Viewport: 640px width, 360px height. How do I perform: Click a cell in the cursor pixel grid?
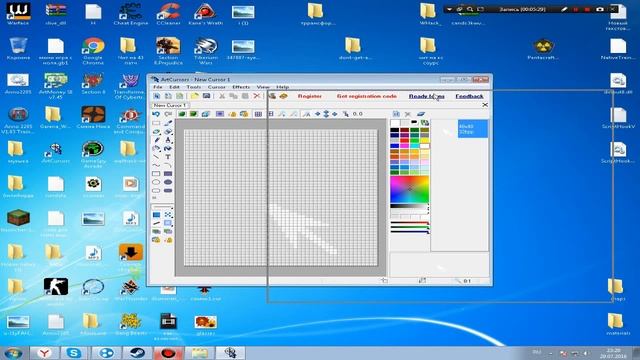point(280,198)
